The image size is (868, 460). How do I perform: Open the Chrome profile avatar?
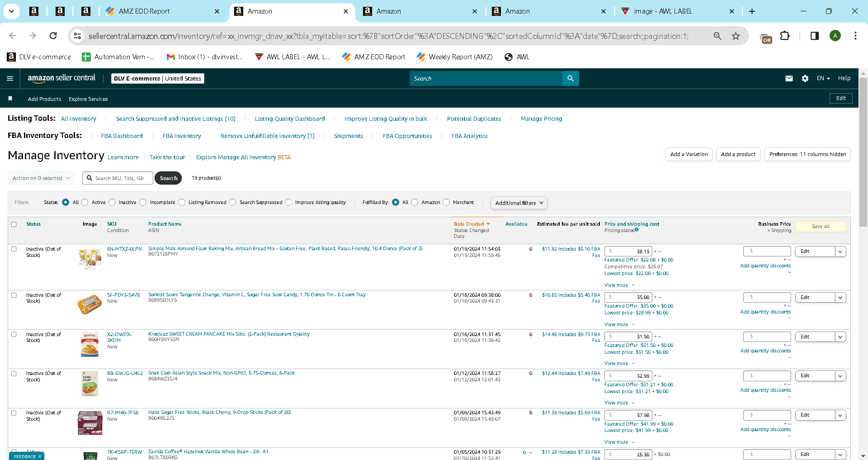click(x=835, y=36)
